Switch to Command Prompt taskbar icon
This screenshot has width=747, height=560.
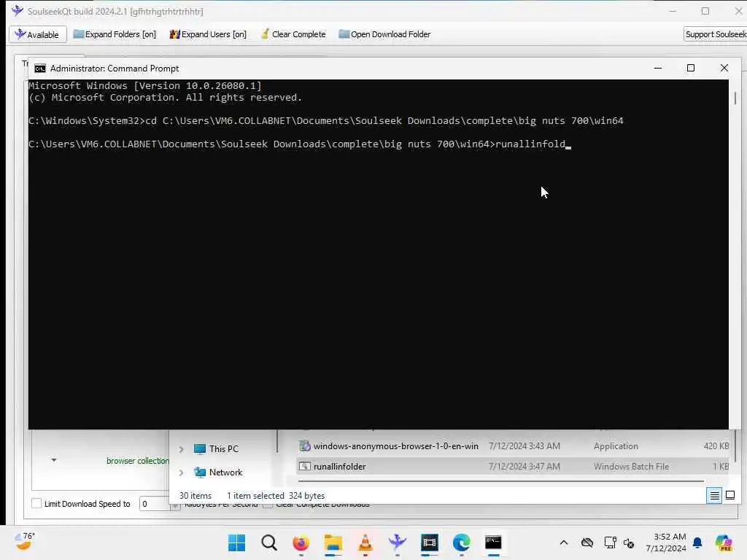pyautogui.click(x=493, y=542)
